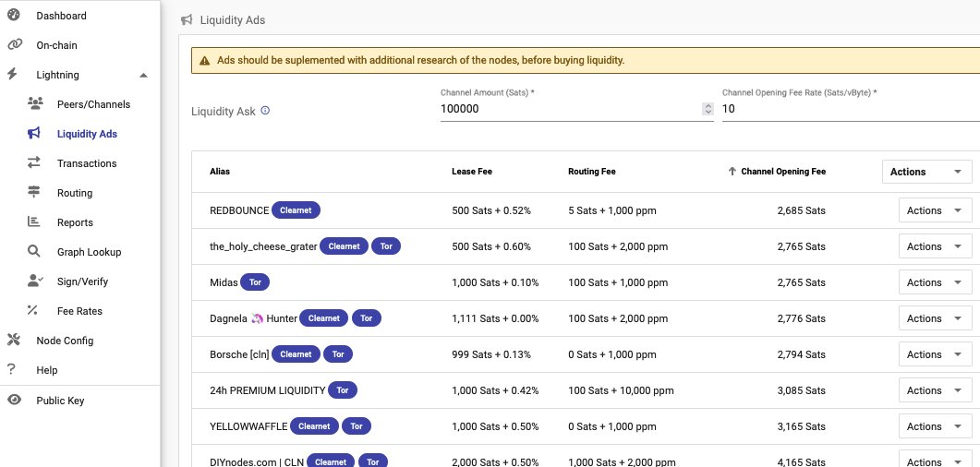
Task: Collapse the Lightning menu section
Action: click(x=143, y=75)
